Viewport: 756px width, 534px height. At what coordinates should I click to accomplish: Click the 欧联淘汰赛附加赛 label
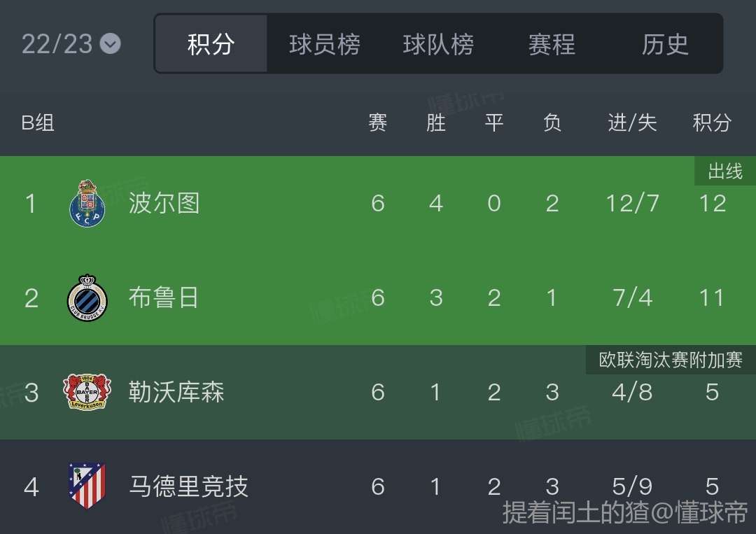(x=671, y=360)
